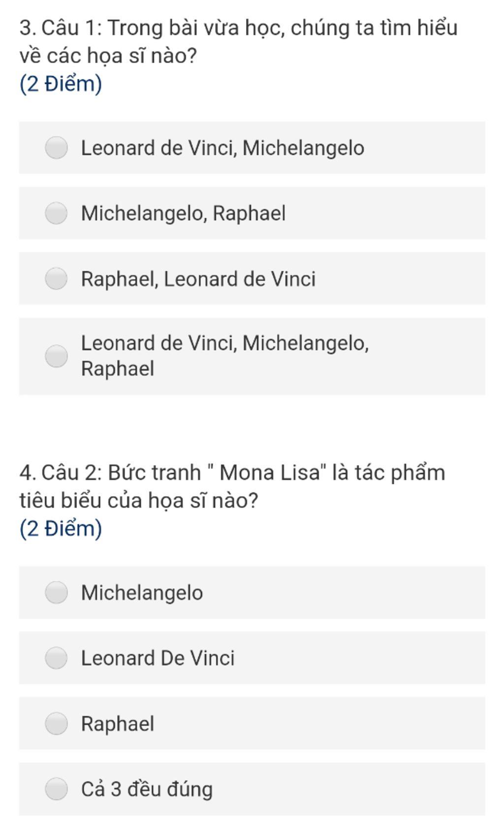
Task: Select Michelangelo radio button under Mona Lisa question
Action: 56,593
